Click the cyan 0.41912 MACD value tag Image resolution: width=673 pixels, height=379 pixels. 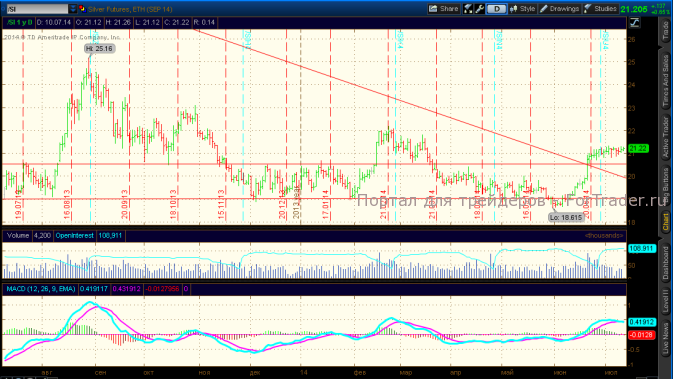tap(641, 322)
